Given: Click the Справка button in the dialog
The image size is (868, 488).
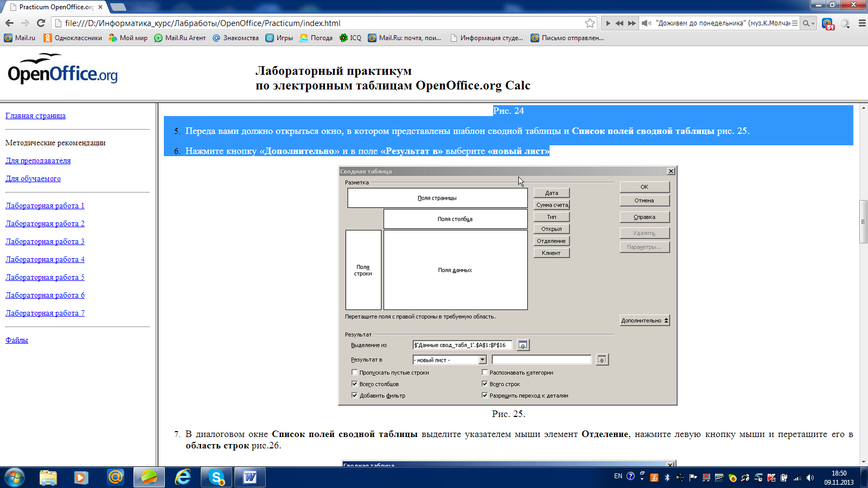Looking at the screenshot, I should pyautogui.click(x=644, y=217).
